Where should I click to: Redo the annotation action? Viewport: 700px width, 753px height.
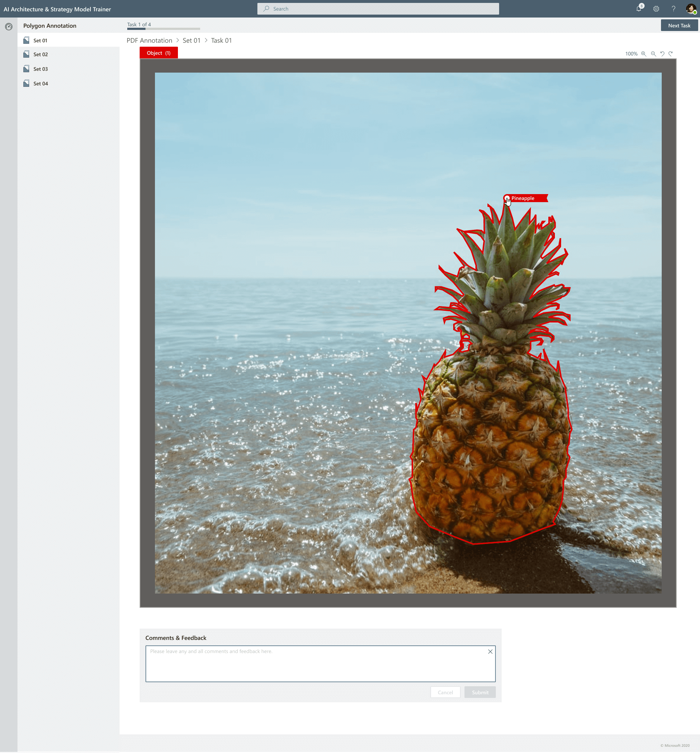click(671, 54)
